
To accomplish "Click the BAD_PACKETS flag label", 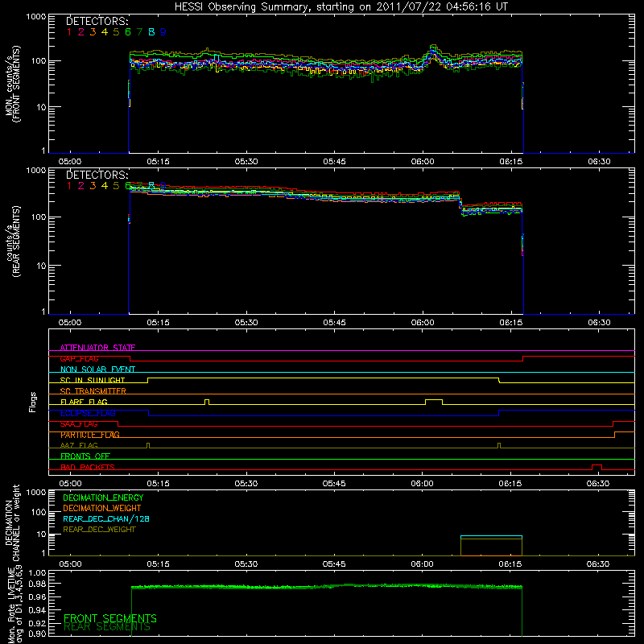I will [88, 467].
